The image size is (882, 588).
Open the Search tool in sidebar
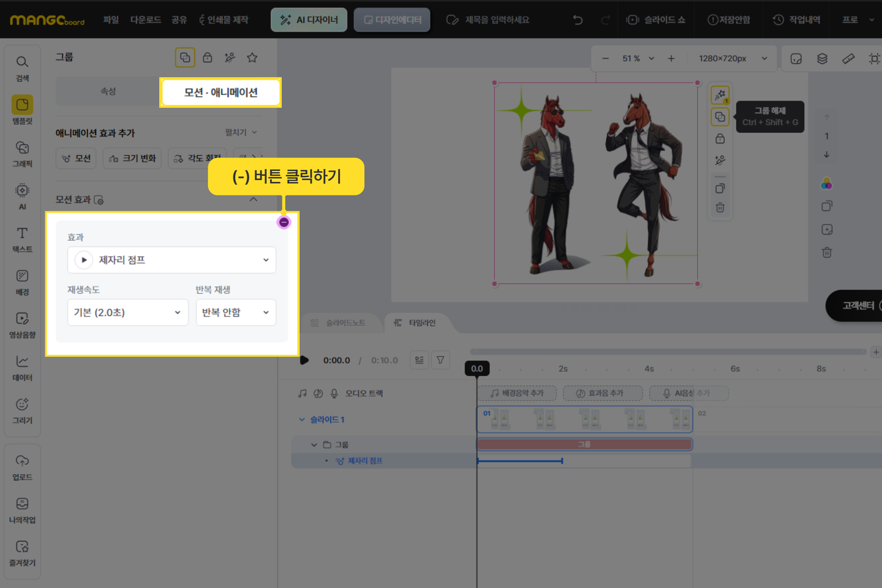[x=22, y=68]
